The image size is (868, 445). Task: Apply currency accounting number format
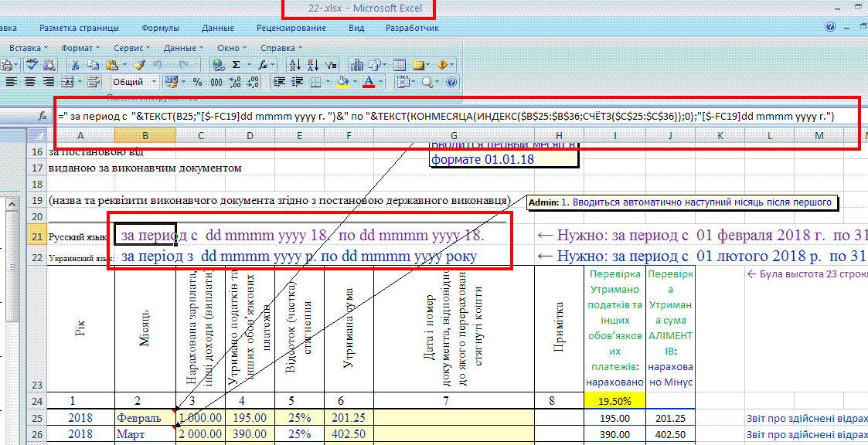click(x=171, y=82)
